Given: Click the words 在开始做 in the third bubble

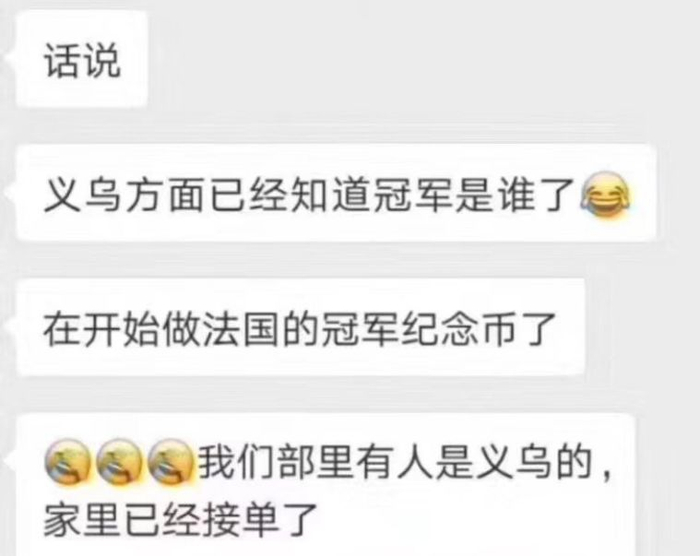Looking at the screenshot, I should pos(122,329).
